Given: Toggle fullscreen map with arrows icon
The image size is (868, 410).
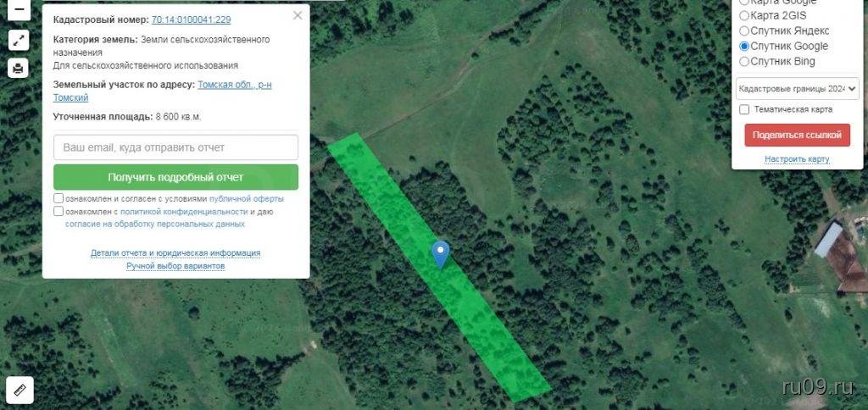Looking at the screenshot, I should pyautogui.click(x=19, y=40).
